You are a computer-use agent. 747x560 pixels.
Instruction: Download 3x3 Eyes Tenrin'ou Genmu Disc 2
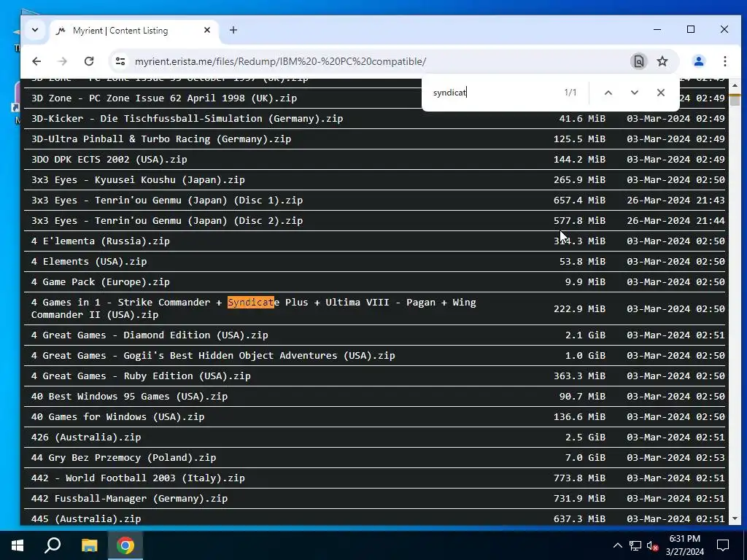[167, 221]
